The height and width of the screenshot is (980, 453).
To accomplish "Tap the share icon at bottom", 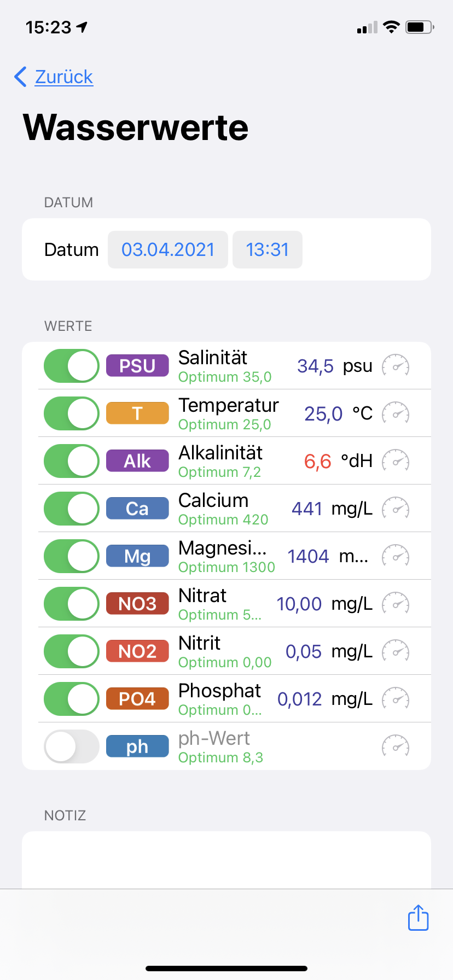I will click(418, 917).
